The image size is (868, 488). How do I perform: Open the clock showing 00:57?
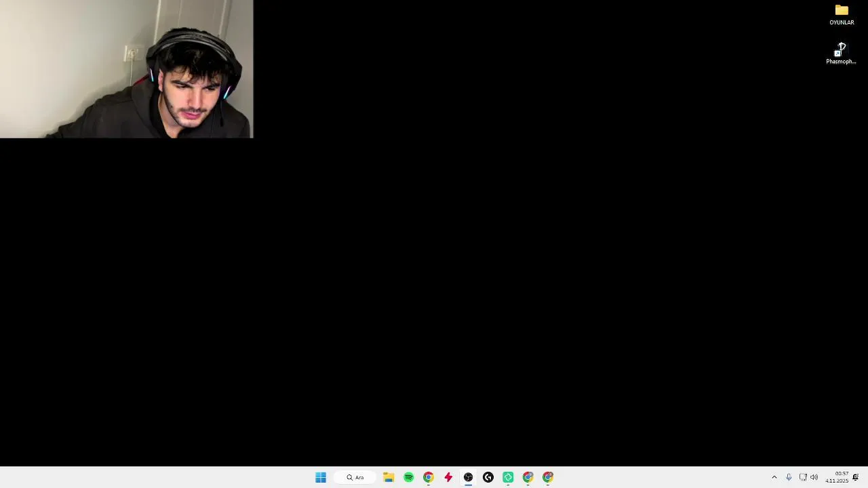click(837, 477)
